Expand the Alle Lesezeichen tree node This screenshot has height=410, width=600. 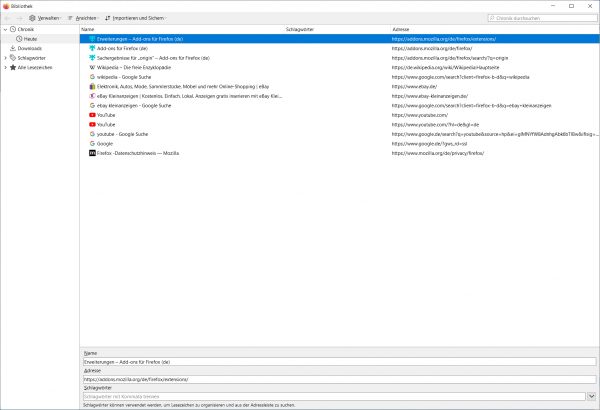(5, 67)
